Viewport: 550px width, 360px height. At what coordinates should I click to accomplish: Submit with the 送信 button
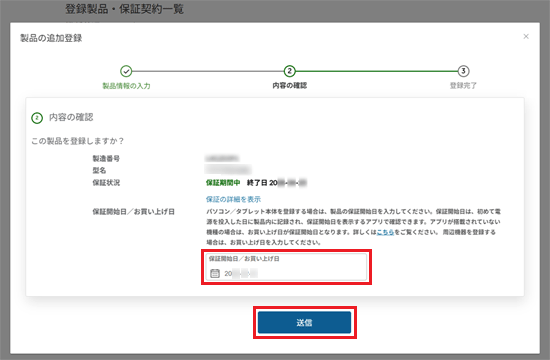click(304, 322)
